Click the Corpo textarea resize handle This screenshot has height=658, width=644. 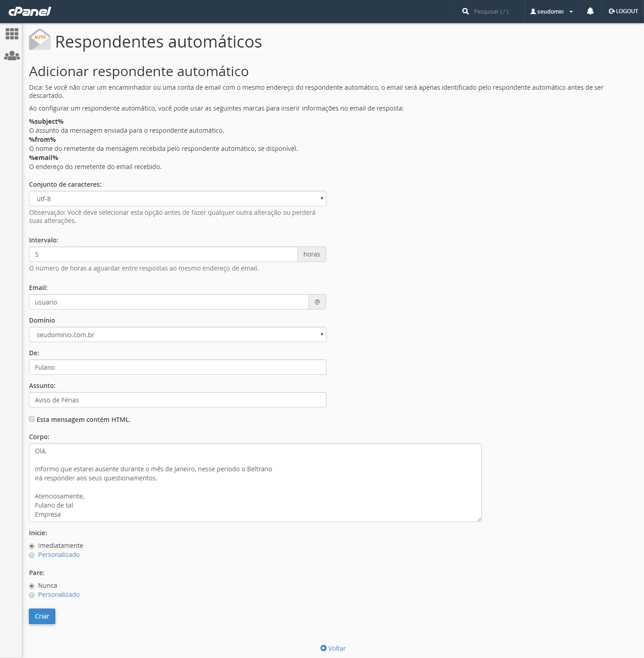(x=479, y=519)
